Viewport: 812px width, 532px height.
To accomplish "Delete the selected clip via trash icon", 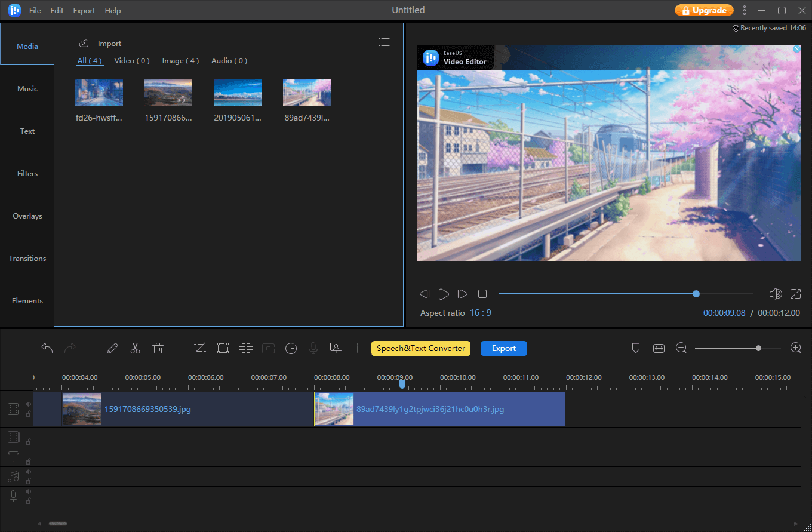I will point(158,348).
